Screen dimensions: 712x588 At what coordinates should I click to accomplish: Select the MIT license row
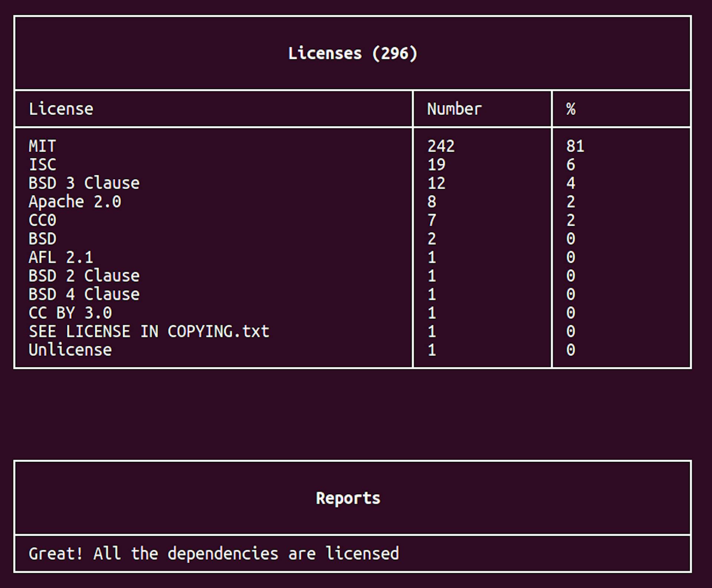pos(42,146)
